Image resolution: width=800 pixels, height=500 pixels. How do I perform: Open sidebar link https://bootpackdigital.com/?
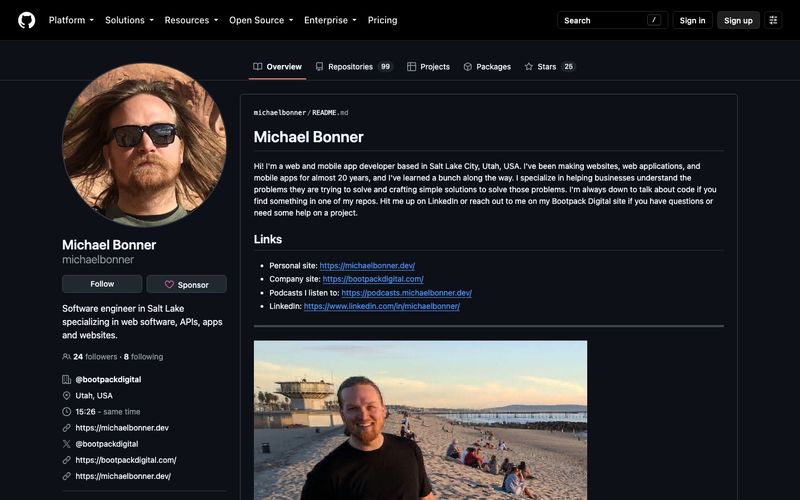click(x=126, y=460)
